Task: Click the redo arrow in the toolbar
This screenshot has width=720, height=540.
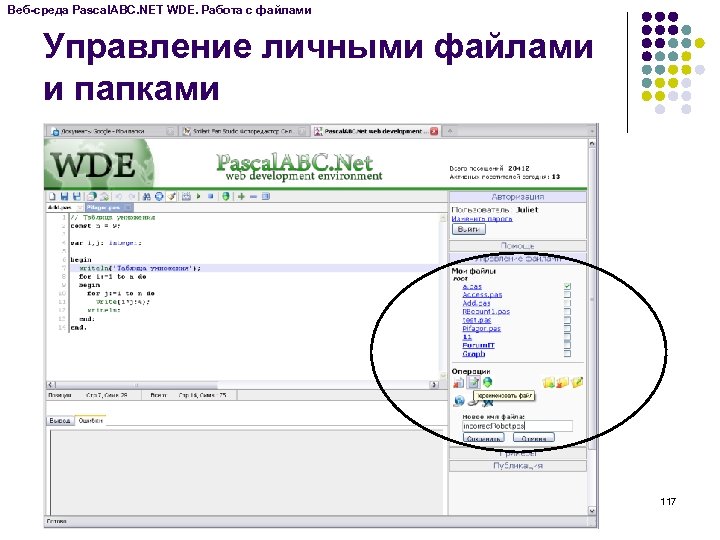Action: [x=131, y=197]
